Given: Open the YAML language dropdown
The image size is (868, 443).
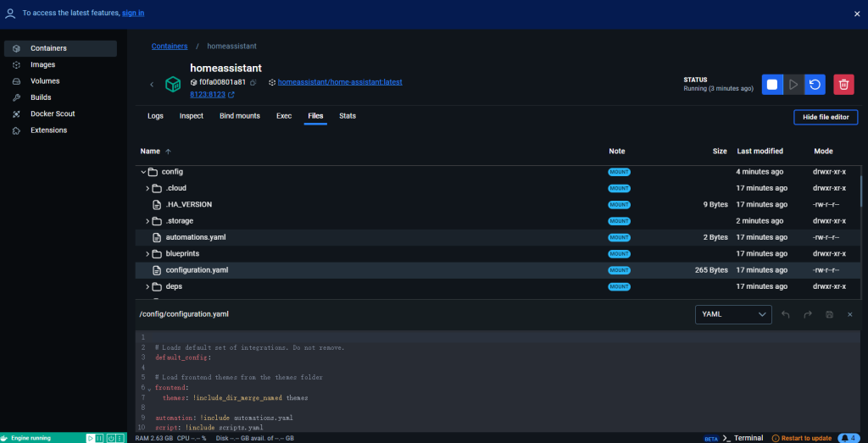Looking at the screenshot, I should click(x=733, y=314).
